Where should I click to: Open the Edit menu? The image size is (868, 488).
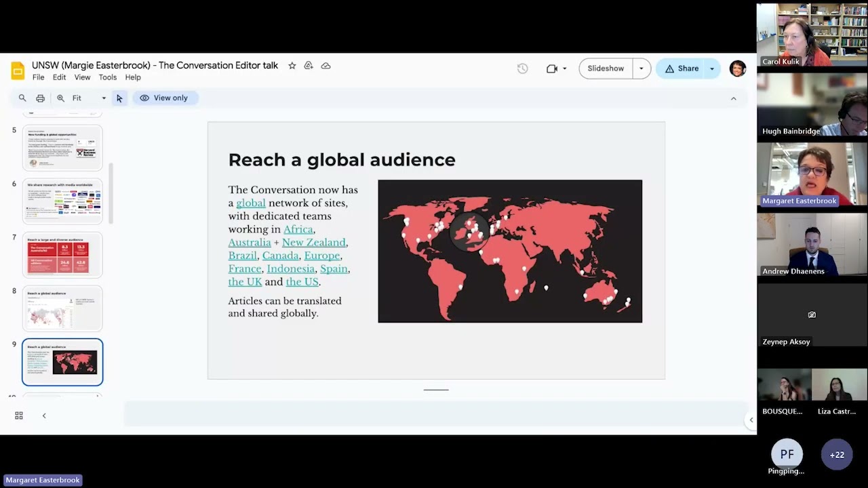[60, 77]
